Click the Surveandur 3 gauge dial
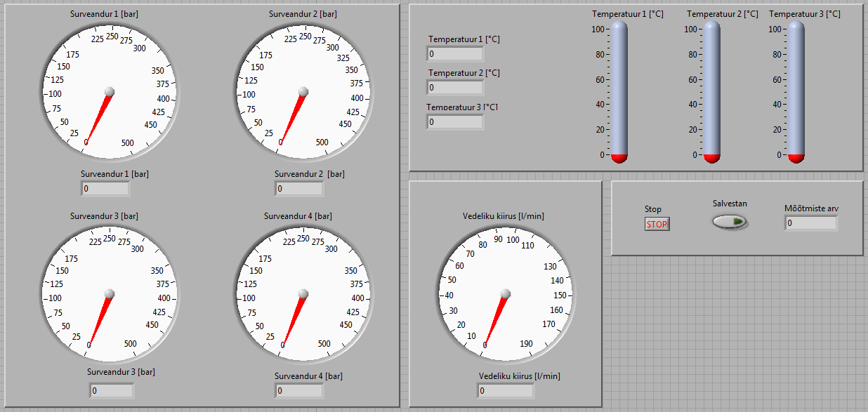Viewport: 868px width, 412px height. click(x=109, y=293)
